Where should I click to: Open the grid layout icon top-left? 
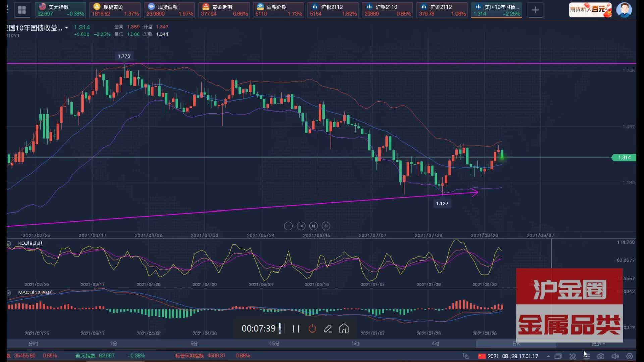22,10
